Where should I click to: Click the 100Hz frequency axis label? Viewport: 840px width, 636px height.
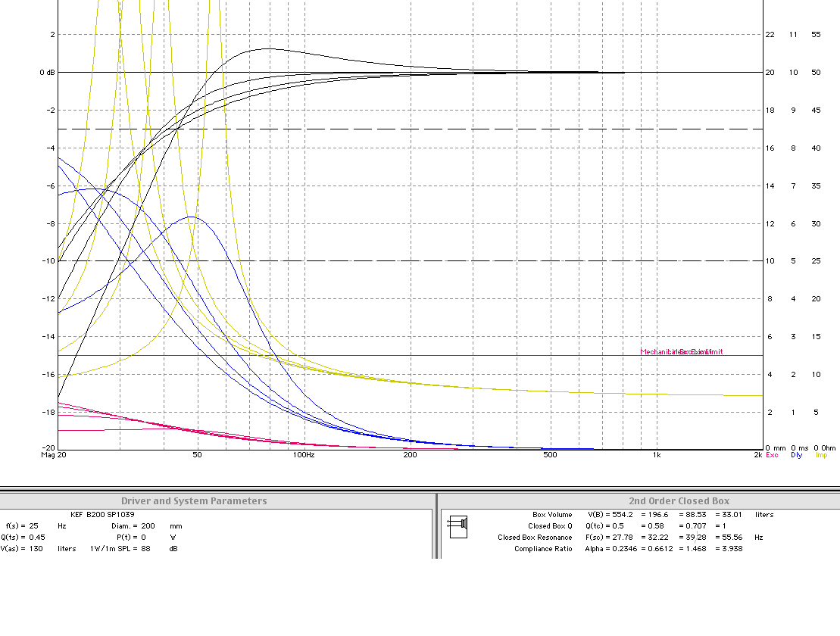(x=304, y=454)
